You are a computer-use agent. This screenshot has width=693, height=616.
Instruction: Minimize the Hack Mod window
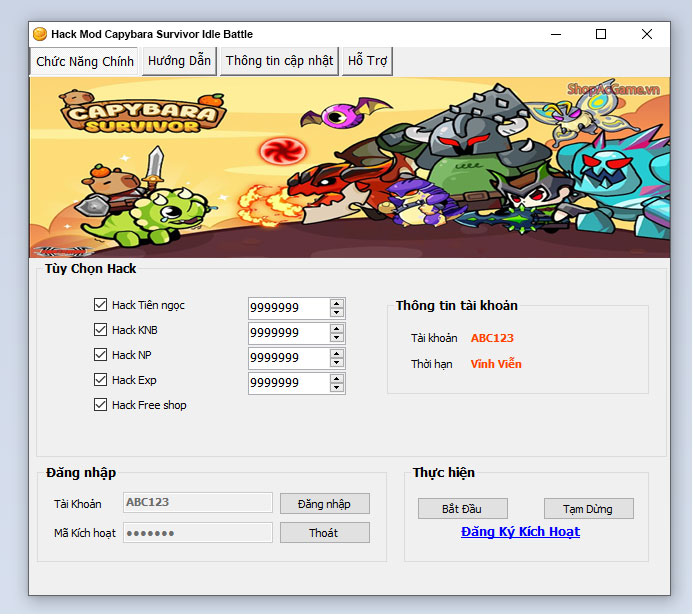click(x=556, y=34)
